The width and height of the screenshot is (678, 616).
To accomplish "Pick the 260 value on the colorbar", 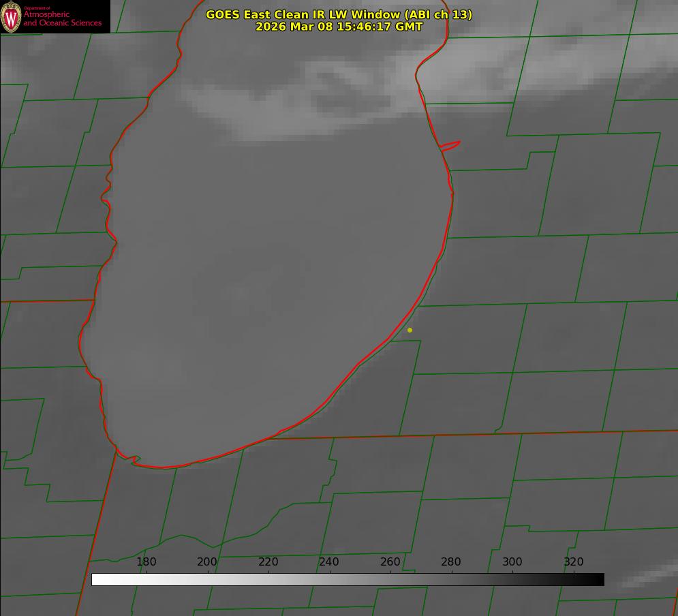I will click(x=390, y=562).
